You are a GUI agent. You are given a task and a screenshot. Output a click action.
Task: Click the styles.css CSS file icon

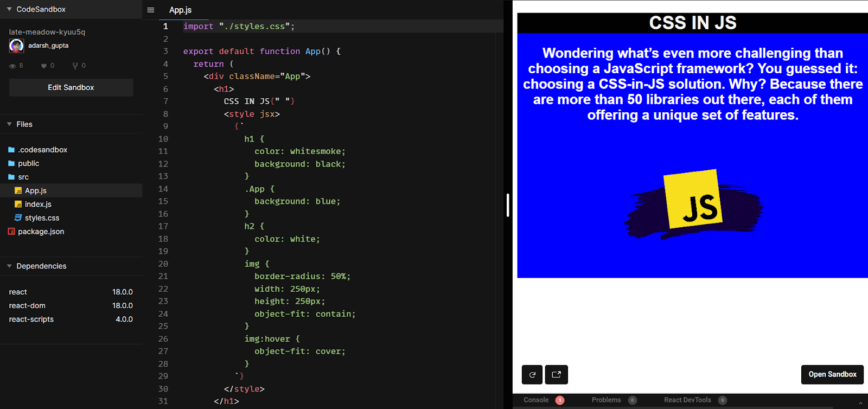(x=18, y=218)
